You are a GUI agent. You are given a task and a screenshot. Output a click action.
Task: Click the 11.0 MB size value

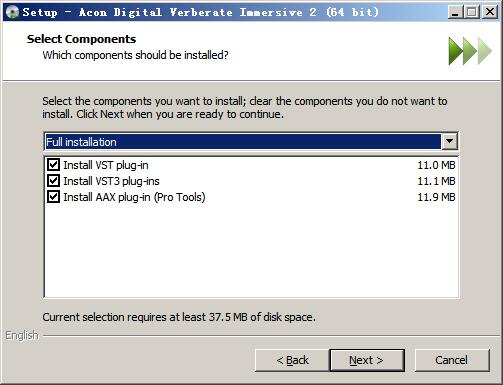coord(436,165)
